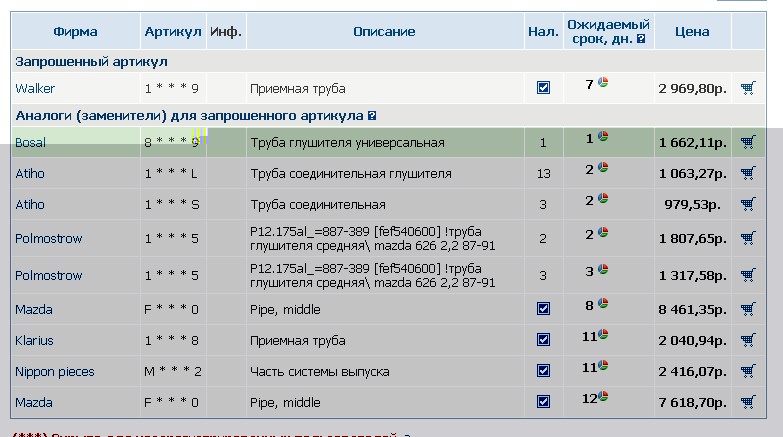Image resolution: width=783 pixels, height=437 pixels.
Task: Open delivery pie icon for Mazda 8 461,35р.
Action: point(603,303)
